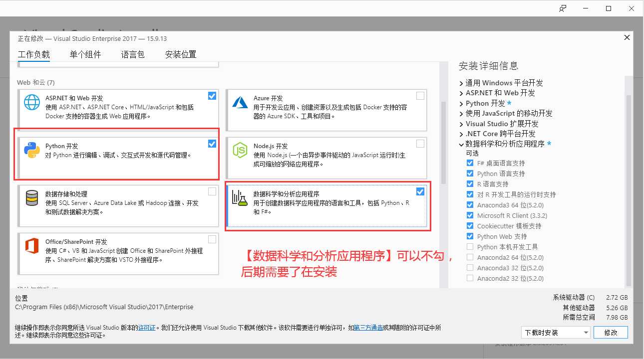Uncheck Anaconda3 64 位(5.2.0) option
Image resolution: width=644 pixels, height=359 pixels.
(x=470, y=205)
